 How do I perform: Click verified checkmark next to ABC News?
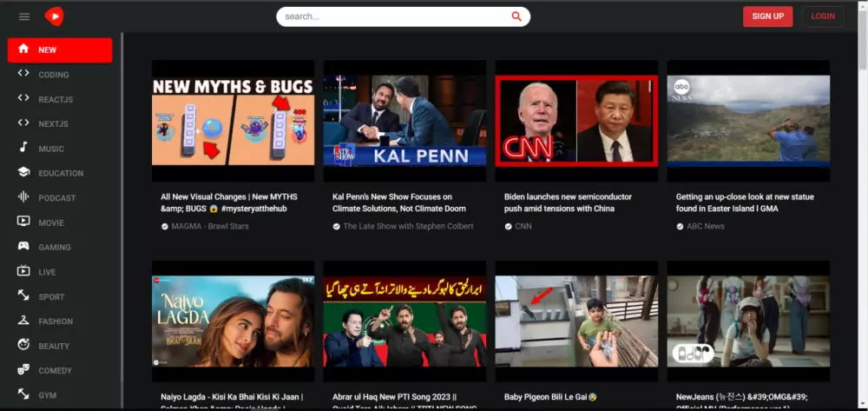coord(680,227)
